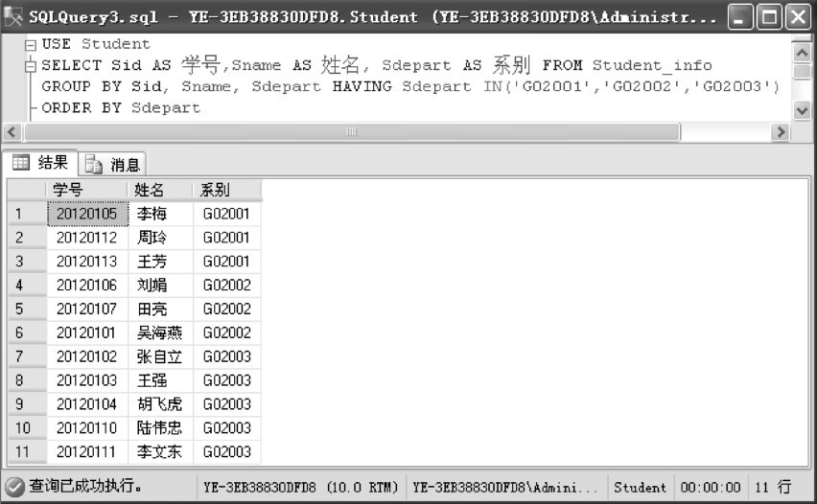Click editor vertical scrollbar down arrow
This screenshot has width=817, height=504.
pyautogui.click(x=802, y=110)
